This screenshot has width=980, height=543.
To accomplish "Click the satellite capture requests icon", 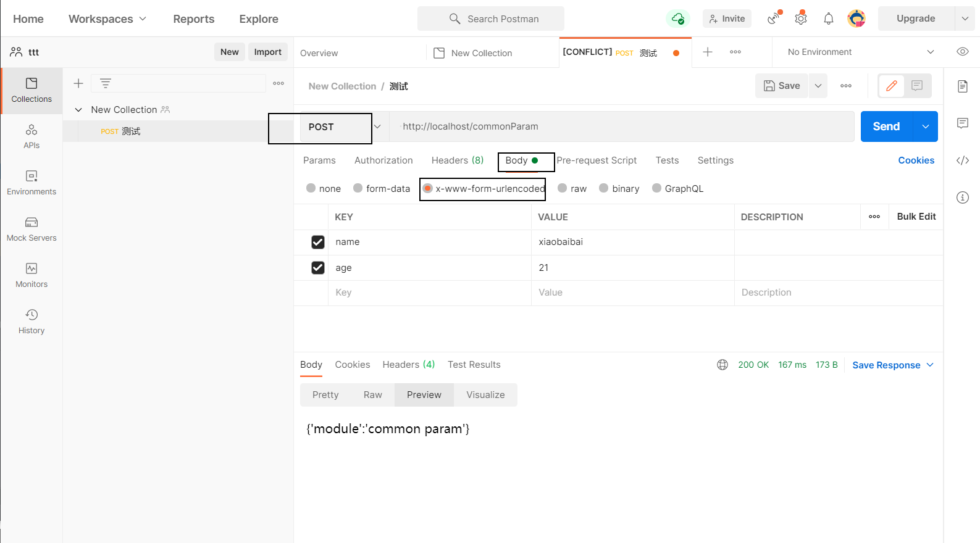I will [774, 19].
